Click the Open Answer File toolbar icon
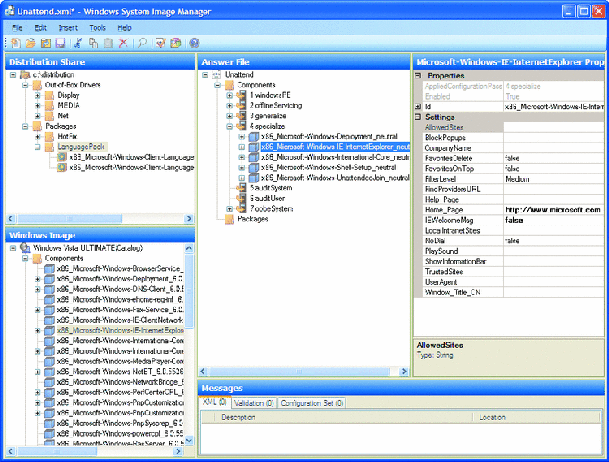Screen dimensions: 609x462 [x=31, y=43]
